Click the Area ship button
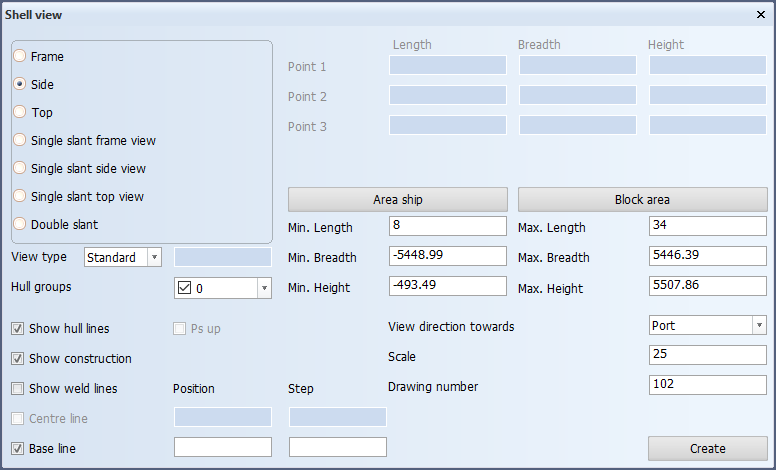The image size is (776, 470). click(x=397, y=199)
